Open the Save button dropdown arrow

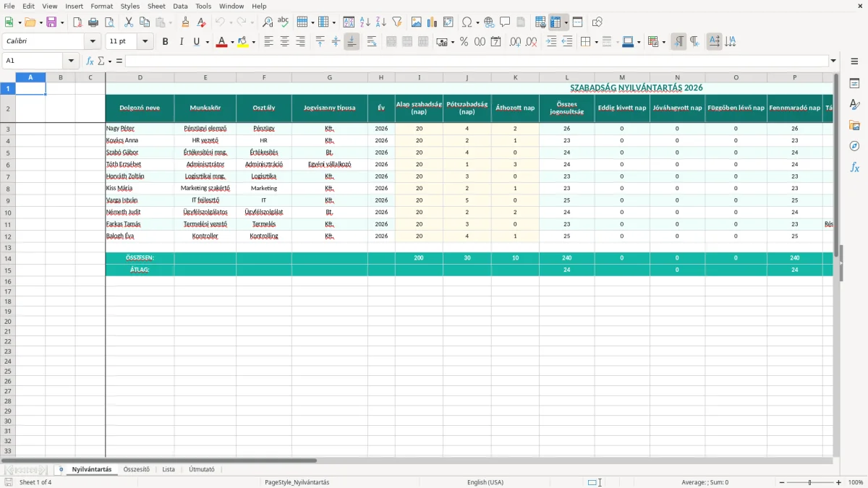point(62,22)
